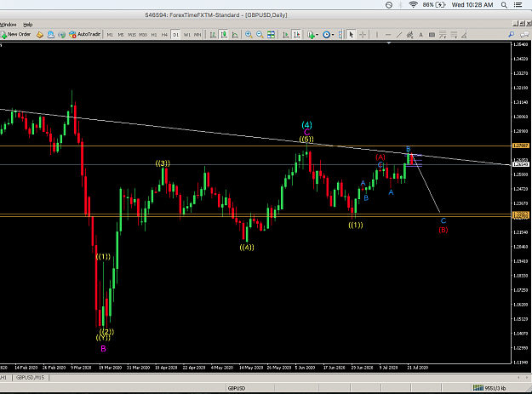Viewport: 532px width, 394px height.
Task: Select the red (B) wave label
Action: coord(443,230)
